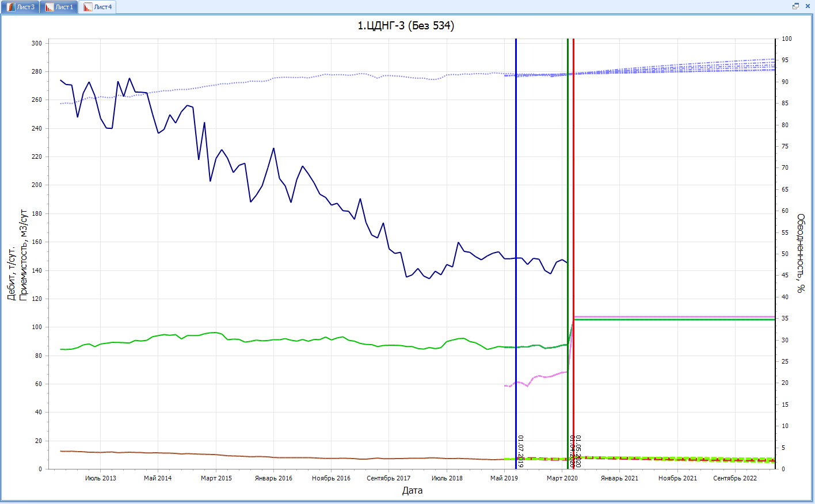Click the Март 2015 date label

click(216, 478)
